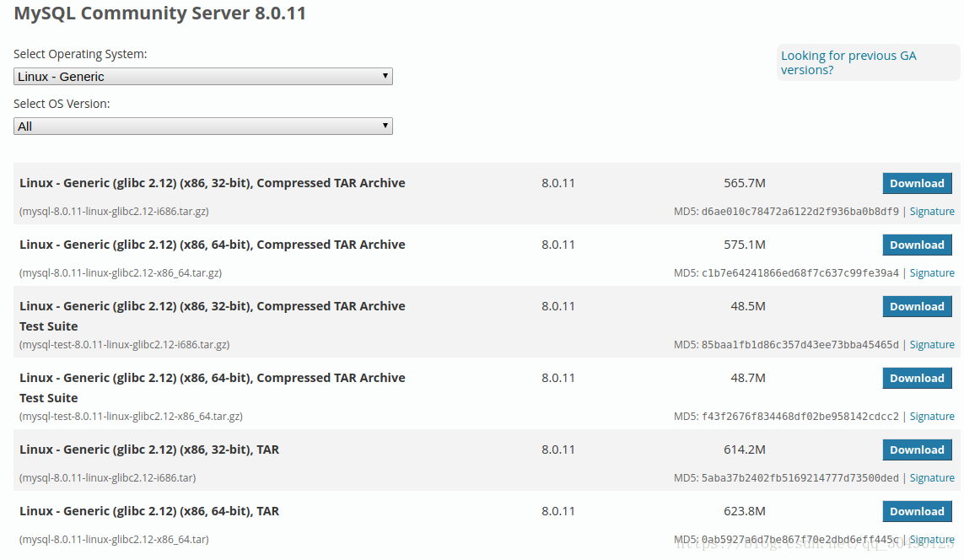The width and height of the screenshot is (964, 560).
Task: Click the 'Select OS Version:' label
Action: (x=62, y=104)
